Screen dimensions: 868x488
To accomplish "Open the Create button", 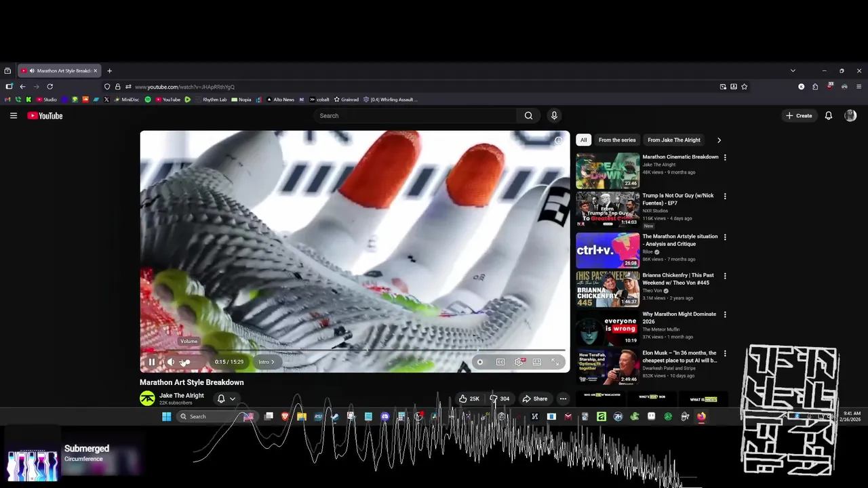I will (799, 116).
